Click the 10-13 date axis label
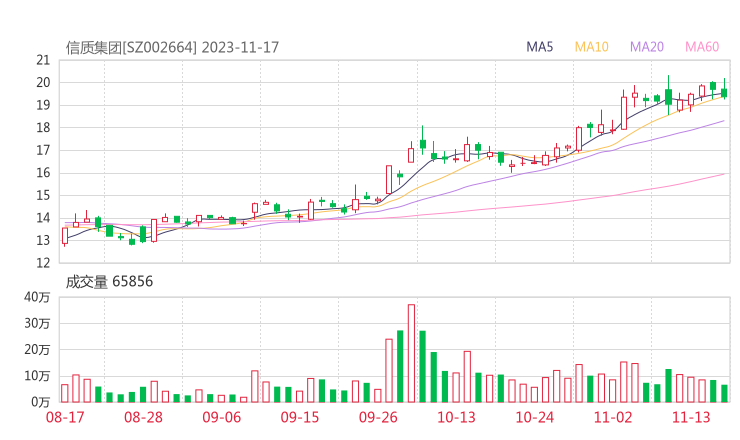 coord(456,417)
